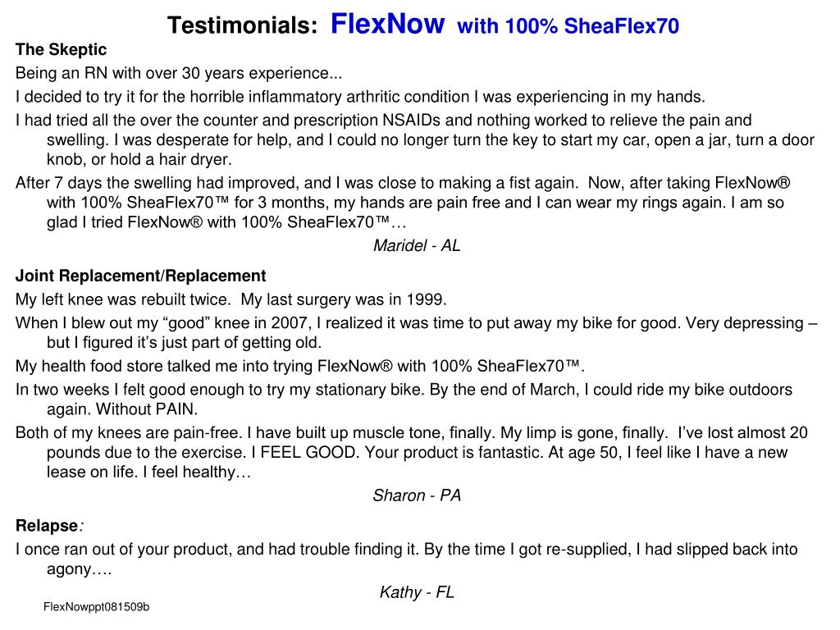Screen dimensions: 840x630
Task: Click the 'I FEEL GOOD' text
Action: point(304,452)
